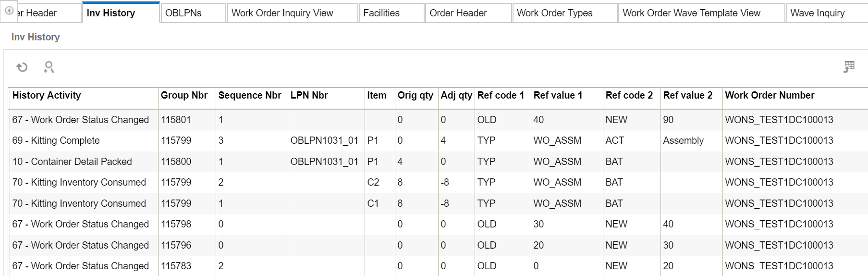868x276 pixels.
Task: Open the OBLPNs tab
Action: 193,13
